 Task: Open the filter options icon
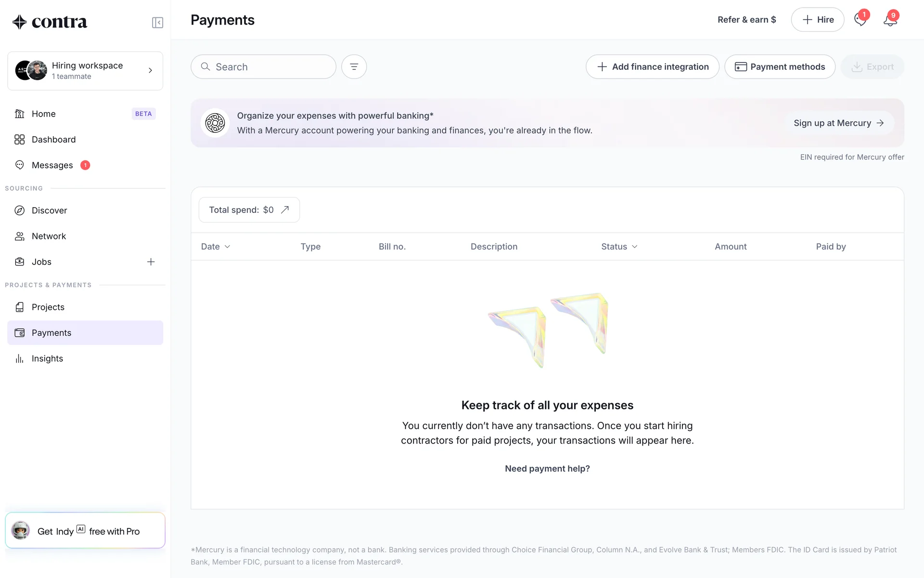354,67
